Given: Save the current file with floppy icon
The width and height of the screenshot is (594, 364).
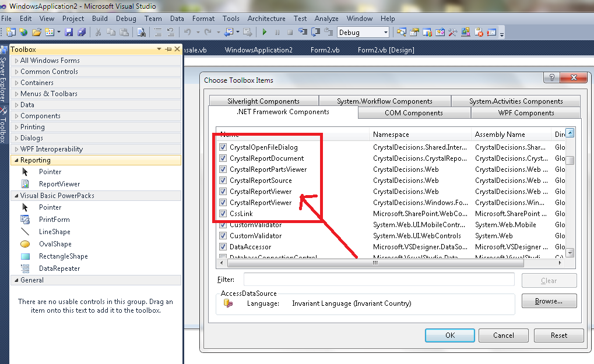Looking at the screenshot, I should pyautogui.click(x=69, y=33).
